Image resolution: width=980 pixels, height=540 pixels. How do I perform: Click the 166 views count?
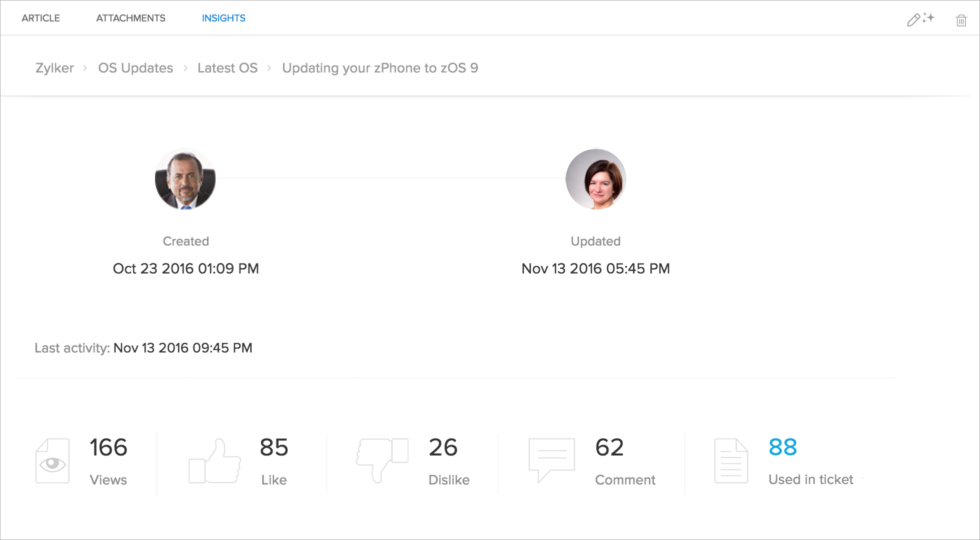(109, 447)
